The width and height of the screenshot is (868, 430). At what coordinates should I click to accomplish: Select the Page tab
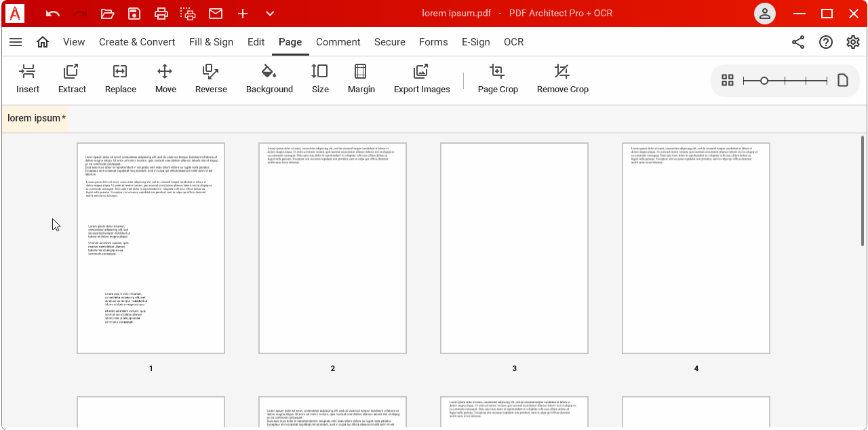tap(290, 42)
